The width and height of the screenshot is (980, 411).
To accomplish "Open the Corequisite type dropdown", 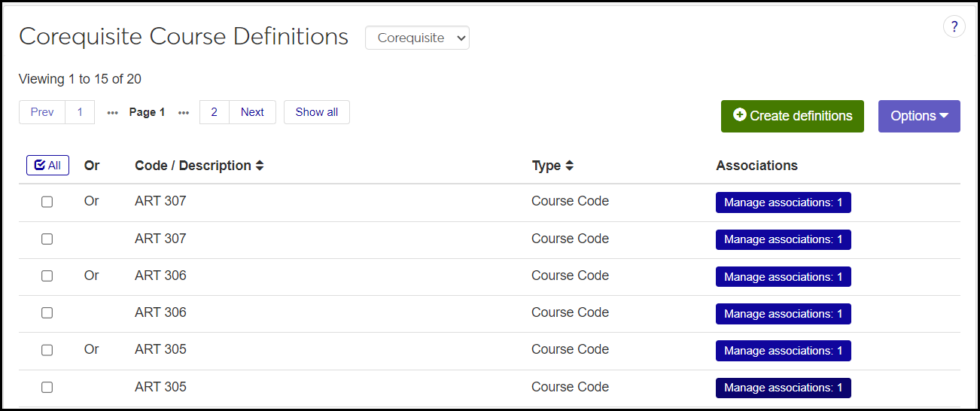I will coord(417,38).
